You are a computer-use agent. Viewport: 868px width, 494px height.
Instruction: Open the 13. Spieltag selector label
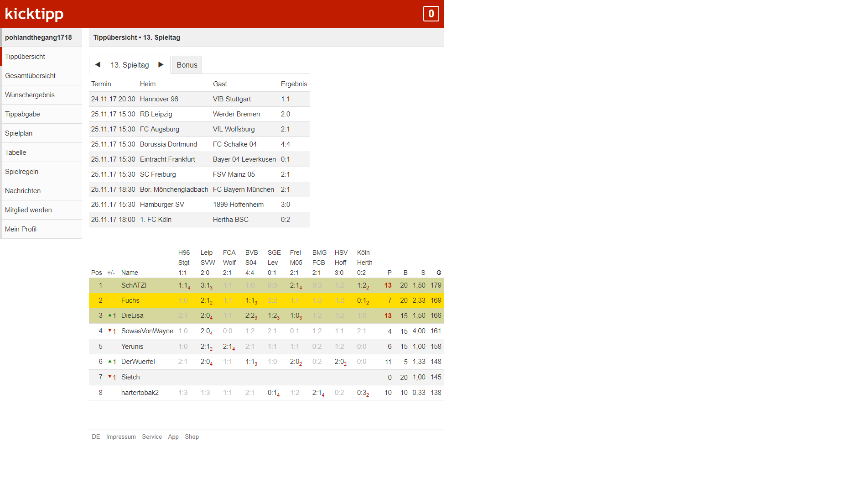(130, 65)
